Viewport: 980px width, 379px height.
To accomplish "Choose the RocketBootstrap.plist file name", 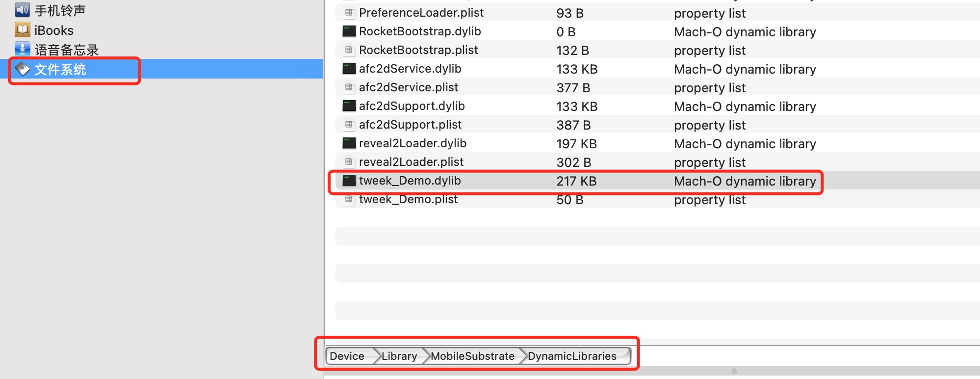I will [418, 50].
